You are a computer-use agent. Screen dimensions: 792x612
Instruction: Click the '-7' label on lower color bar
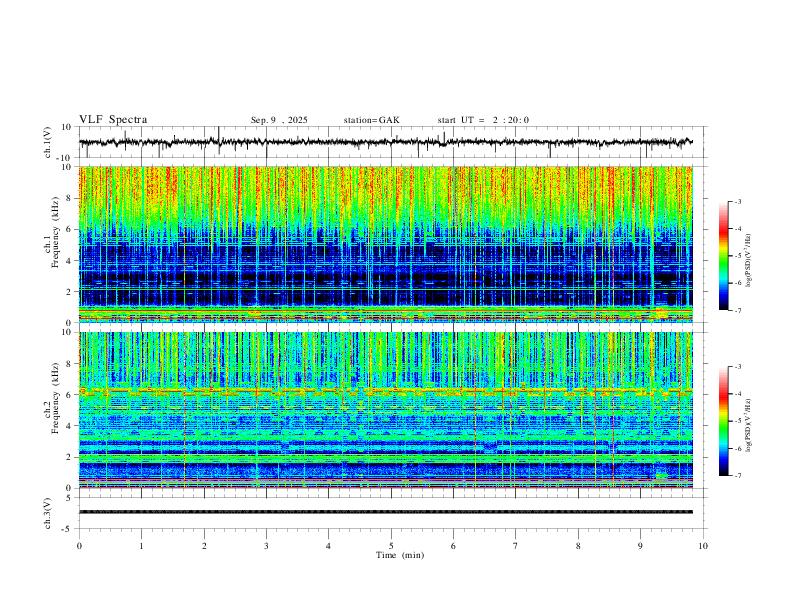[x=737, y=476]
